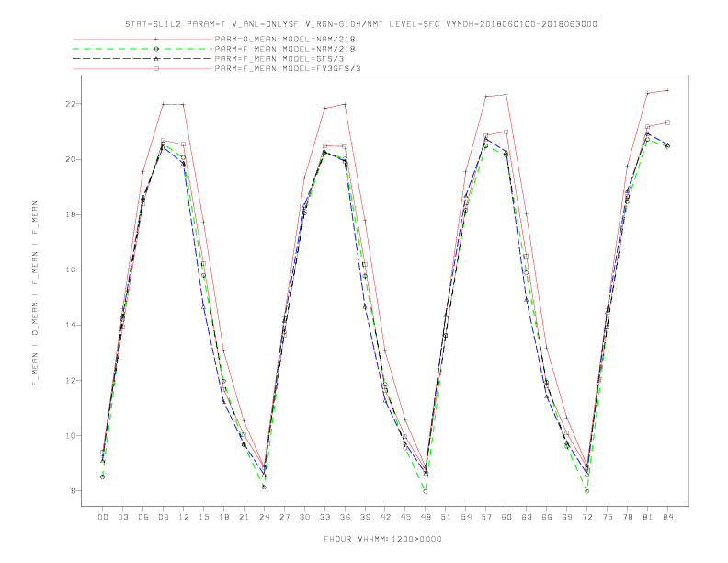Click x-axis tick label 30
The width and height of the screenshot is (728, 563).
point(304,517)
